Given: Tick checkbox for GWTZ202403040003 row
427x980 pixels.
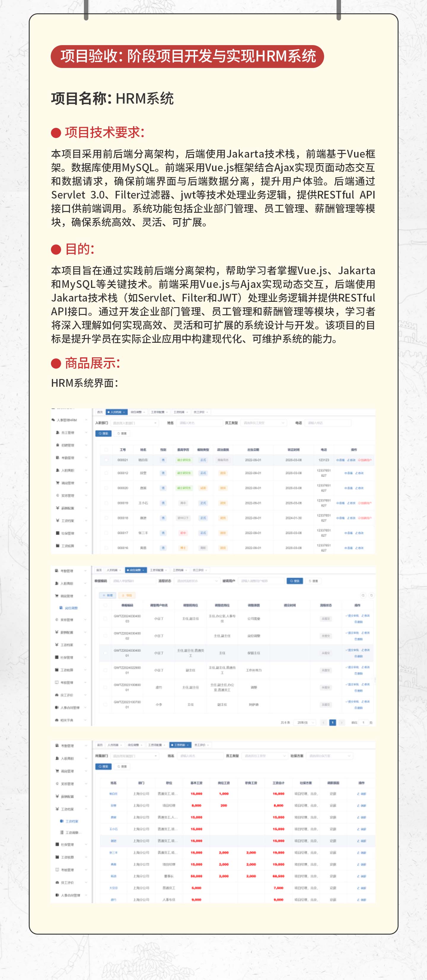Looking at the screenshot, I should [x=105, y=619].
